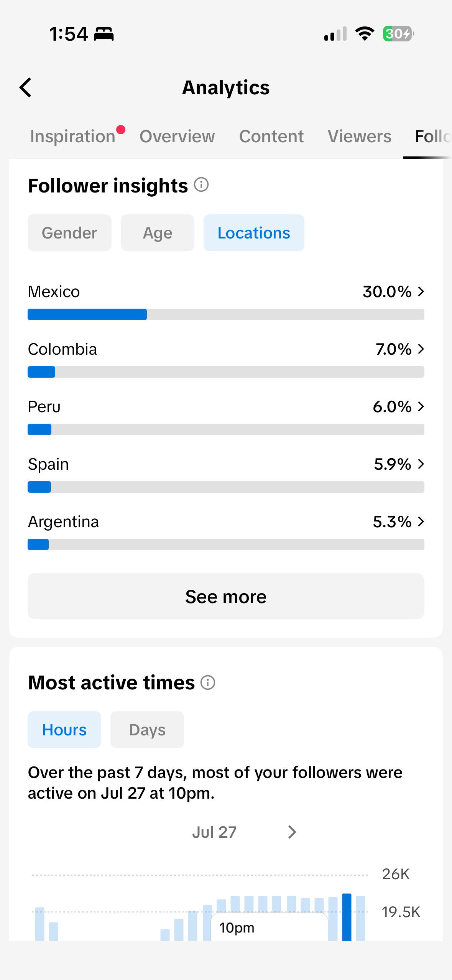Expand the Argentina location details chevron
The height and width of the screenshot is (980, 452).
[421, 521]
